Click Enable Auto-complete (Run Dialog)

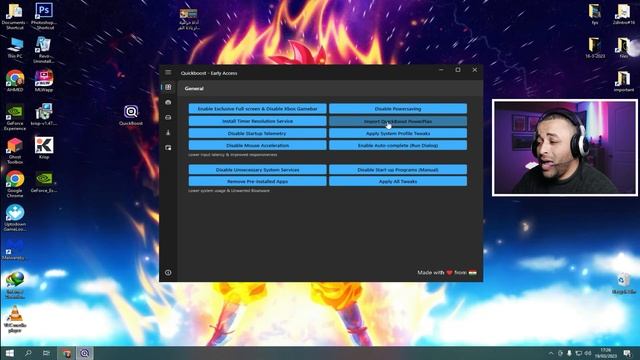[398, 145]
